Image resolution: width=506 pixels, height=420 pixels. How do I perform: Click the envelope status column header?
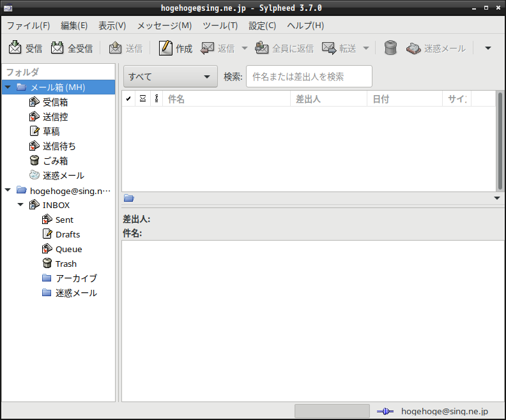(x=142, y=99)
